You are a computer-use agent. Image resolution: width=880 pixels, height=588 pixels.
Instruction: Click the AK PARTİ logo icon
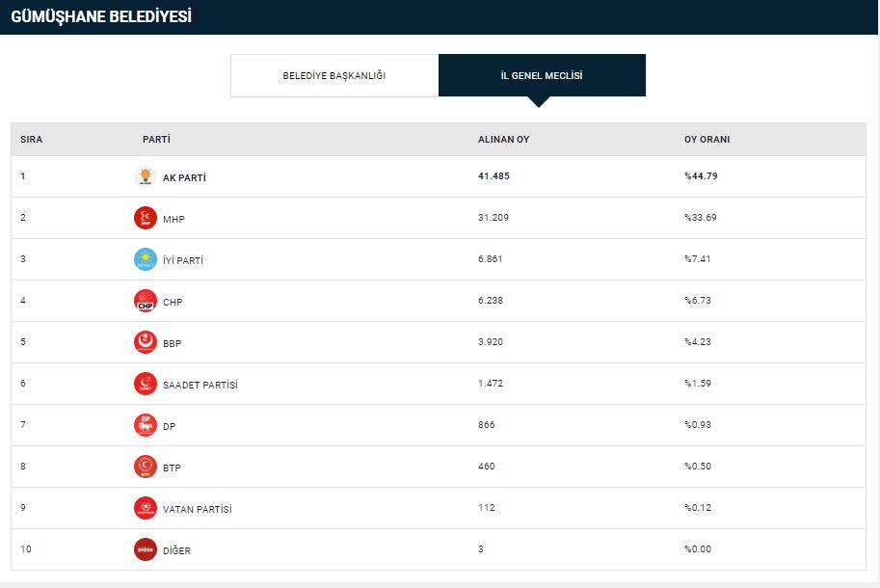[x=146, y=176]
